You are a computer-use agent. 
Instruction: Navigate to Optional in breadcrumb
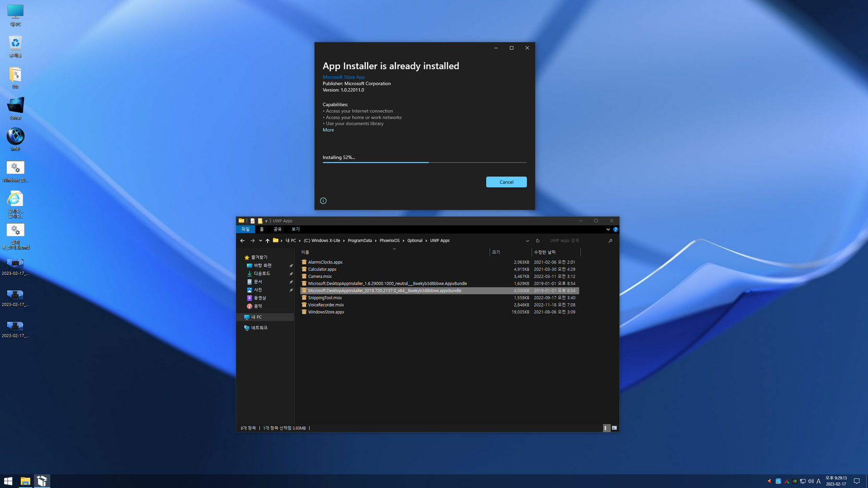pyautogui.click(x=415, y=241)
